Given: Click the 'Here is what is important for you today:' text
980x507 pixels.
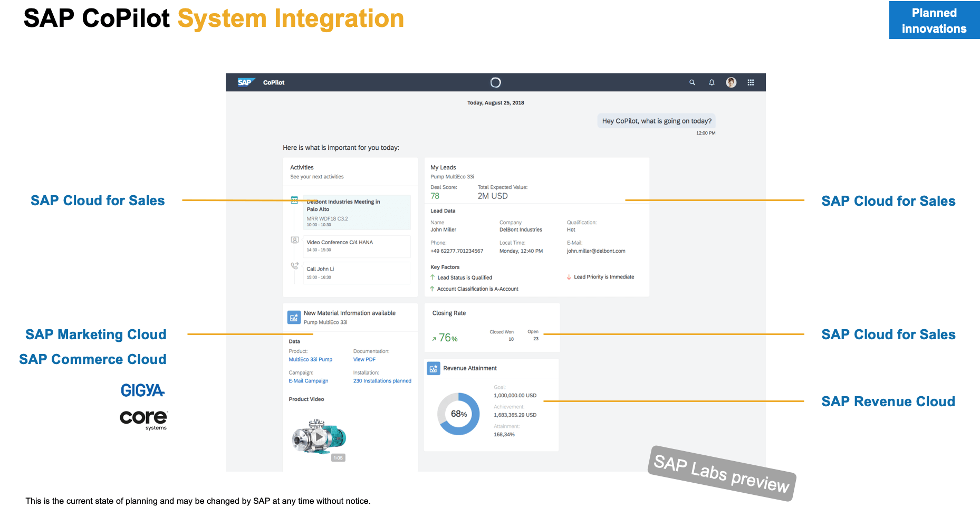Looking at the screenshot, I should pyautogui.click(x=341, y=148).
